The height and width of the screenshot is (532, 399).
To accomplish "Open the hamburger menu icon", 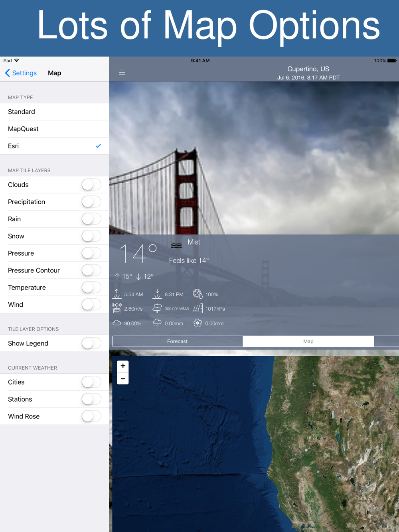I will click(x=122, y=73).
